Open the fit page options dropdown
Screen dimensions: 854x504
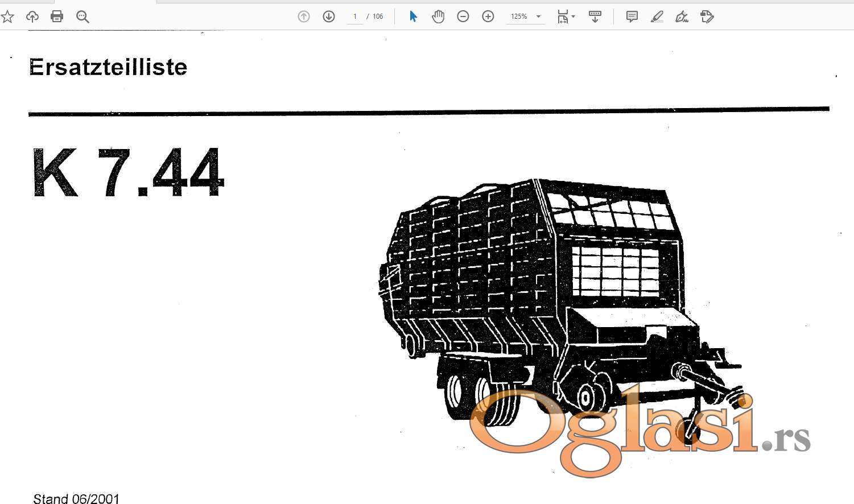566,16
